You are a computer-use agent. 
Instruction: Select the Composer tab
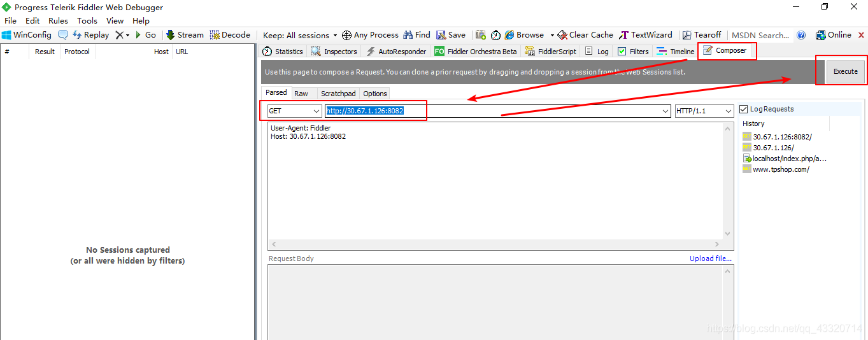pyautogui.click(x=726, y=50)
